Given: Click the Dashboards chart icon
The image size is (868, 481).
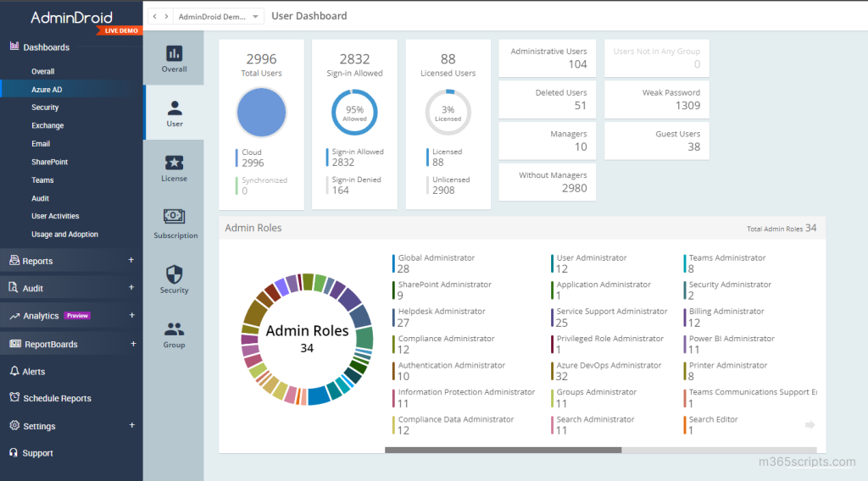Looking at the screenshot, I should coord(14,47).
